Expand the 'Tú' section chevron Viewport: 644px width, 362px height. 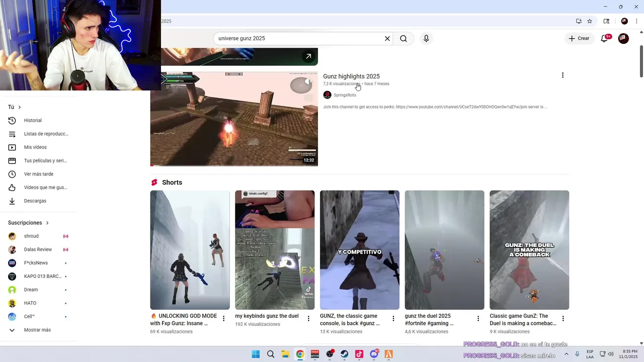pyautogui.click(x=20, y=107)
